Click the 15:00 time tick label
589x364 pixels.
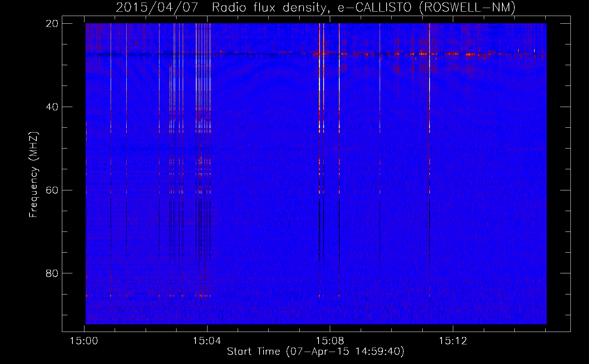click(84, 341)
